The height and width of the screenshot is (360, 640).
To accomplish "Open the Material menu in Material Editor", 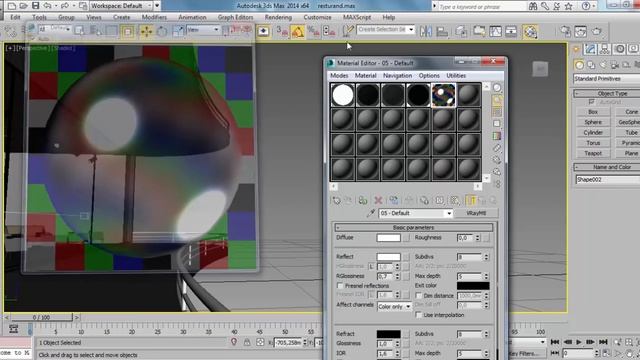I will (365, 76).
